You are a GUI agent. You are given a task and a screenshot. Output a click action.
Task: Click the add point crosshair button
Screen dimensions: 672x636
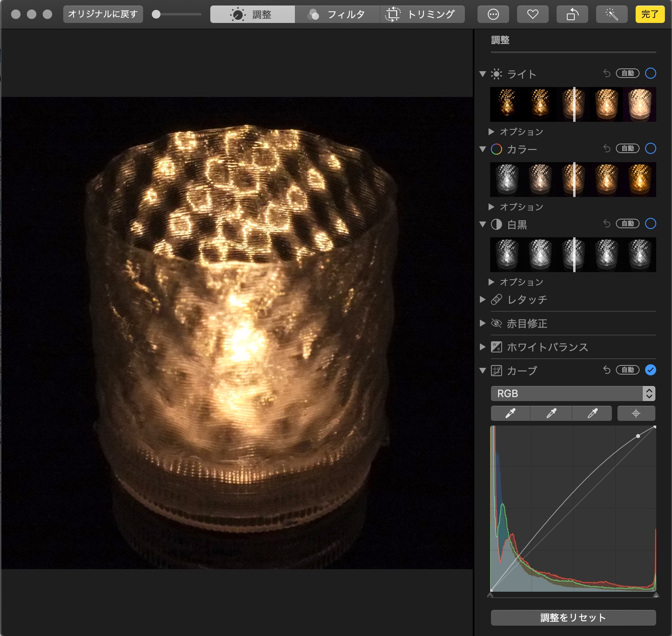(636, 413)
